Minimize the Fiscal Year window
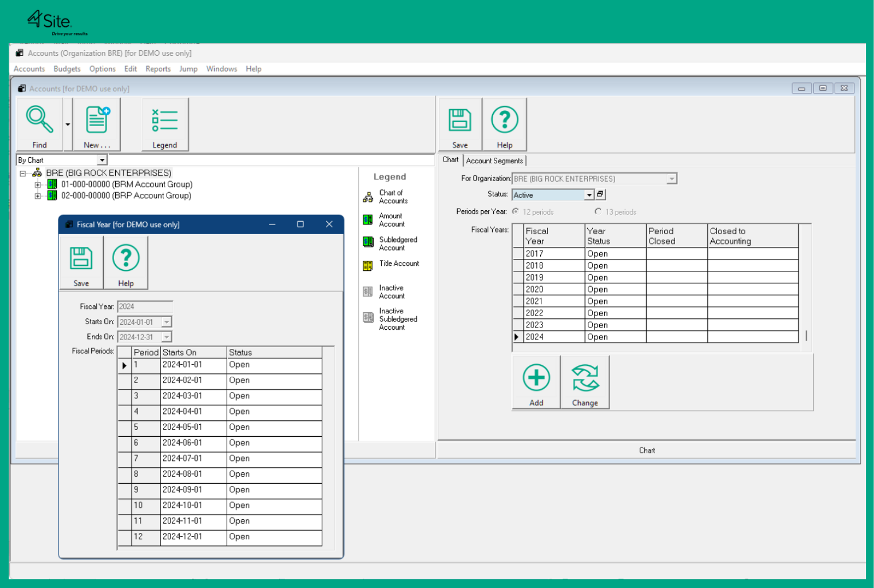This screenshot has width=874, height=588. pyautogui.click(x=272, y=224)
